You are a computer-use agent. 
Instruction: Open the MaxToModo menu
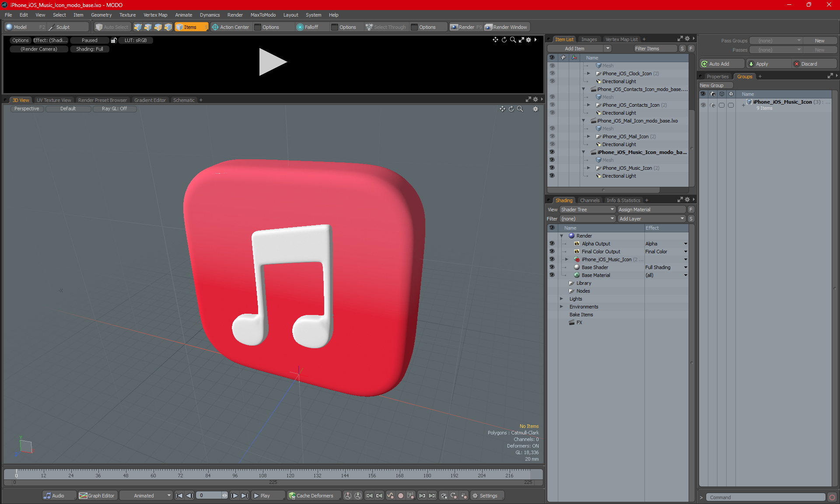[x=263, y=15]
